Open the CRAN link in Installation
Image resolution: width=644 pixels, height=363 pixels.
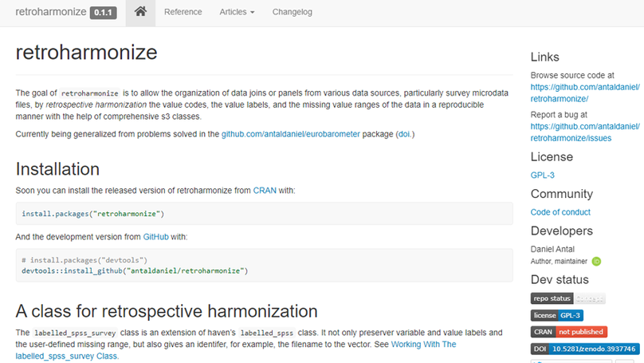click(x=263, y=190)
